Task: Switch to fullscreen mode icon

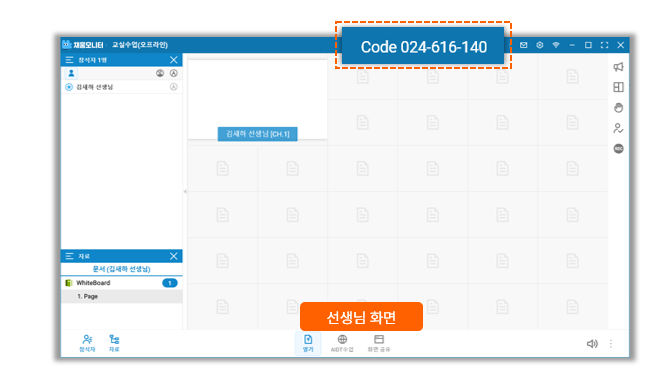Action: (x=604, y=45)
